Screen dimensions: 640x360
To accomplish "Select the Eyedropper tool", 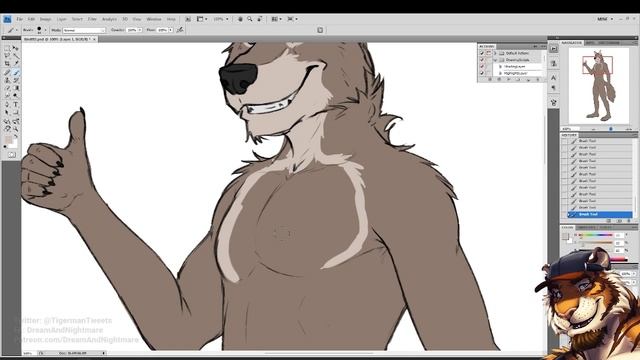I will tap(16, 64).
